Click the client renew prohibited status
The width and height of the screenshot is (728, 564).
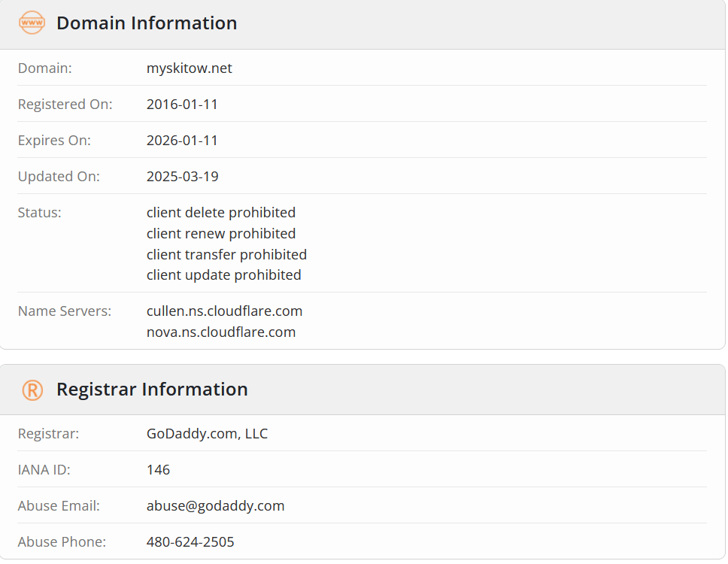point(221,234)
